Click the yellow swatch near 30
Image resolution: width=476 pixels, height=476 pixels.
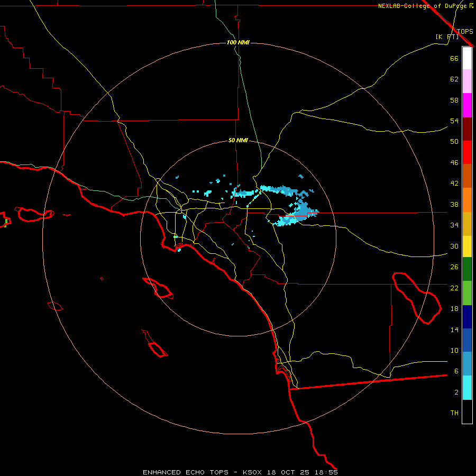point(467,246)
